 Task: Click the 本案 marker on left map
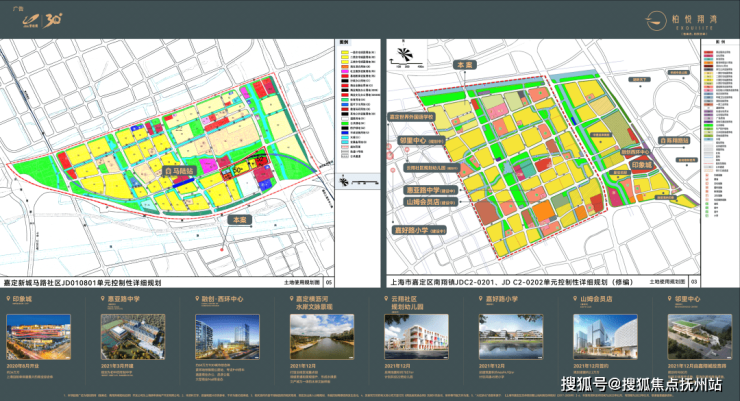[237, 220]
